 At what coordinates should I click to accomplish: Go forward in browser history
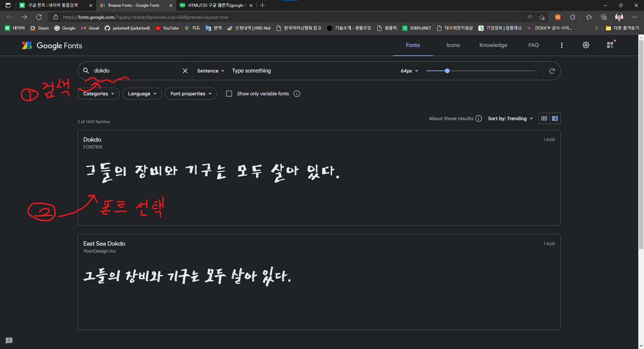click(24, 17)
